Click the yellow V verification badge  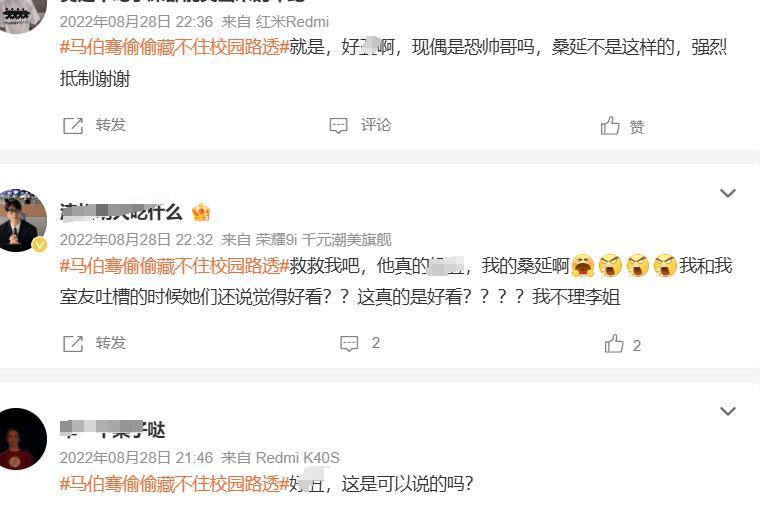click(x=40, y=245)
